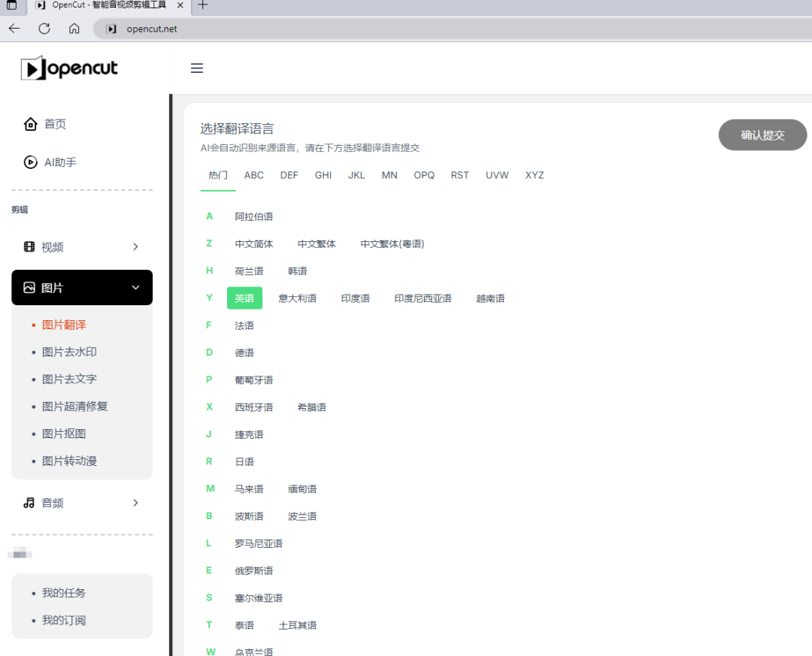Select 印度语 as the language
812x656 pixels.
355,298
